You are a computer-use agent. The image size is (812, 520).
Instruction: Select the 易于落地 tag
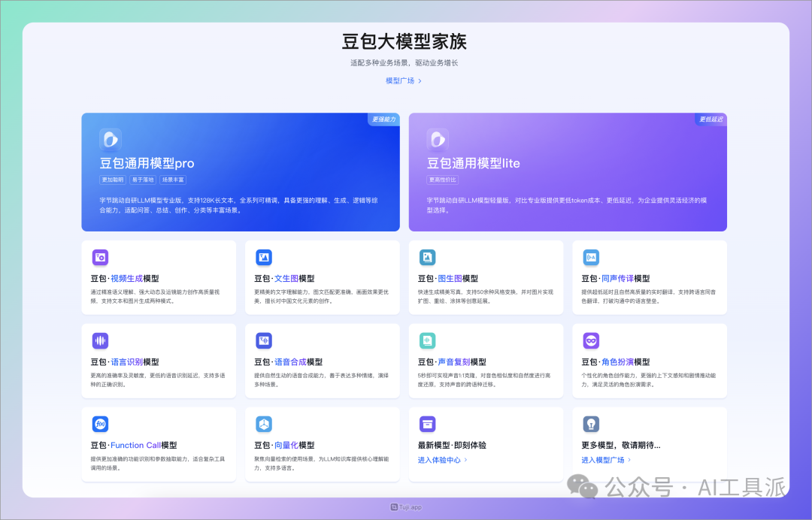[142, 180]
